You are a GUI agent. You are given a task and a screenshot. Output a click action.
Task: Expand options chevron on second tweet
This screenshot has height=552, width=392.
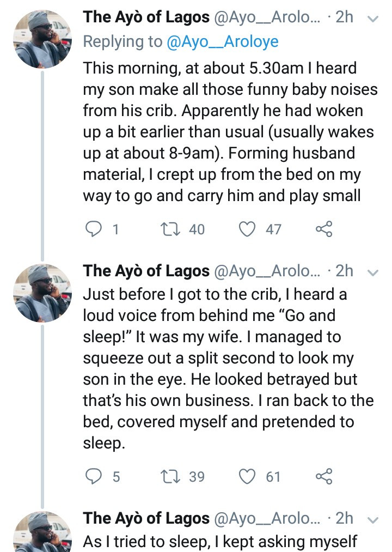point(372,272)
